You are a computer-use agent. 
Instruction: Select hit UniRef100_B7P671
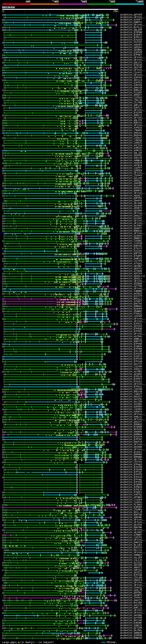(x=131, y=324)
